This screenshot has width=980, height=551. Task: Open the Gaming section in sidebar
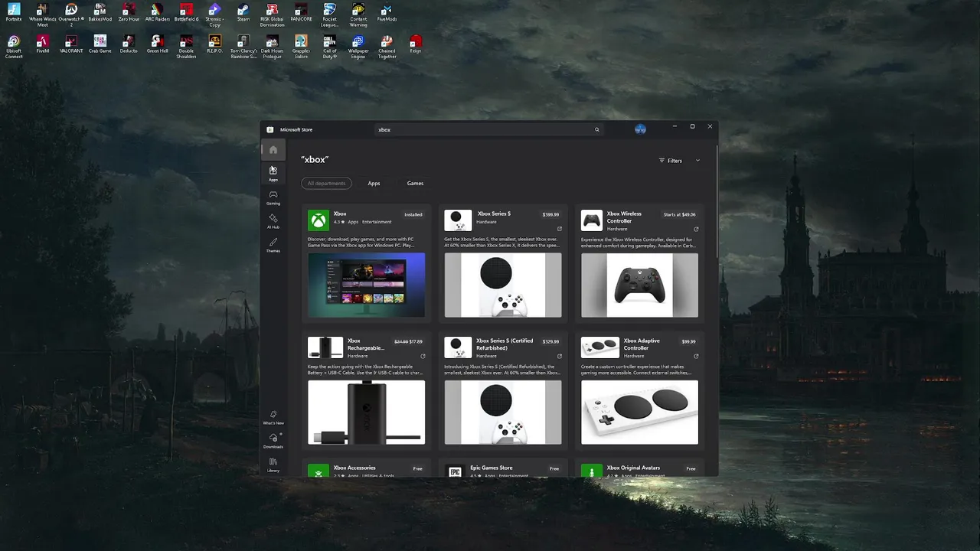pyautogui.click(x=273, y=197)
